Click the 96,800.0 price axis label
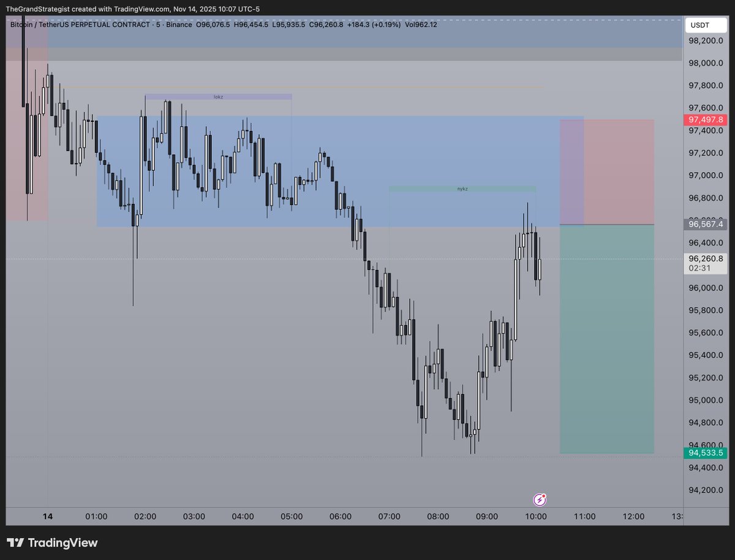735x560 pixels. (706, 198)
